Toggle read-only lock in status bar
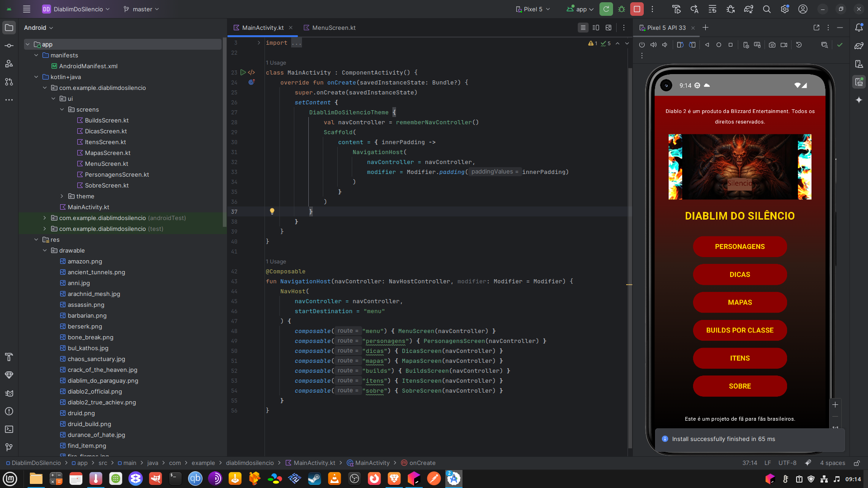Screen dimensions: 868x488 pyautogui.click(x=857, y=463)
